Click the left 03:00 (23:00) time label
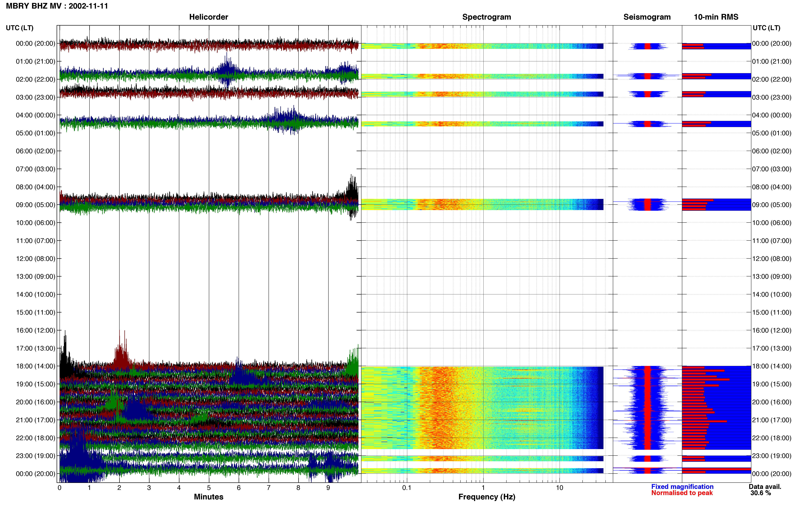Screen dimensions: 812x508 (x=35, y=97)
